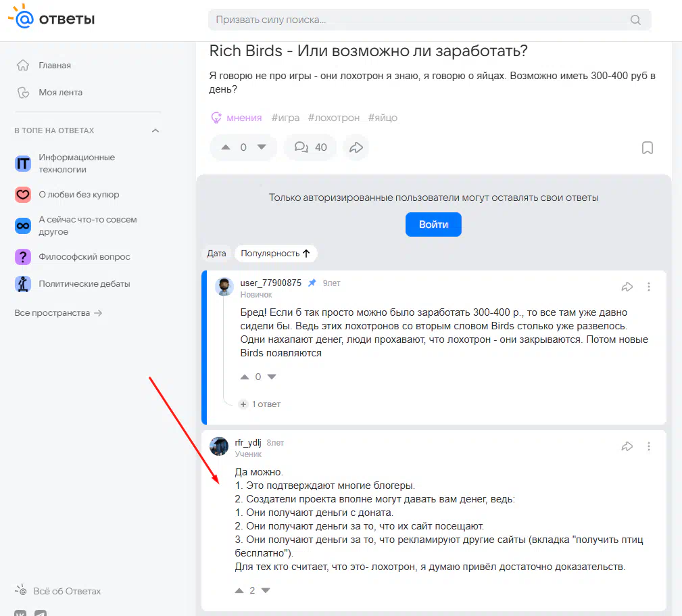682x616 pixels.
Task: Open user_77900875's avatar
Action: (x=224, y=287)
